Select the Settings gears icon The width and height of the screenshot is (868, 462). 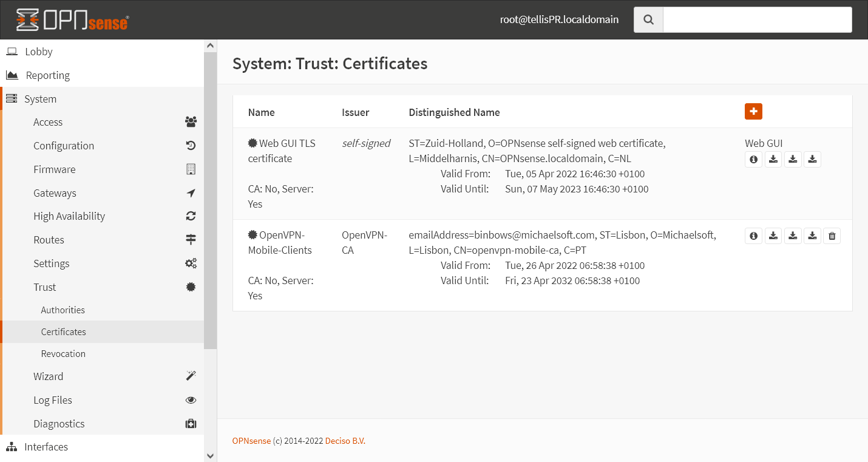191,263
